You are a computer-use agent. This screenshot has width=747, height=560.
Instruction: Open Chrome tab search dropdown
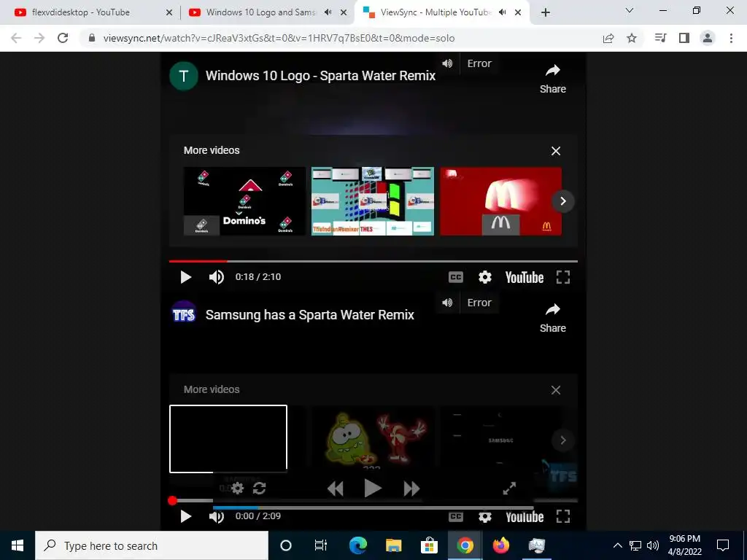(x=630, y=10)
